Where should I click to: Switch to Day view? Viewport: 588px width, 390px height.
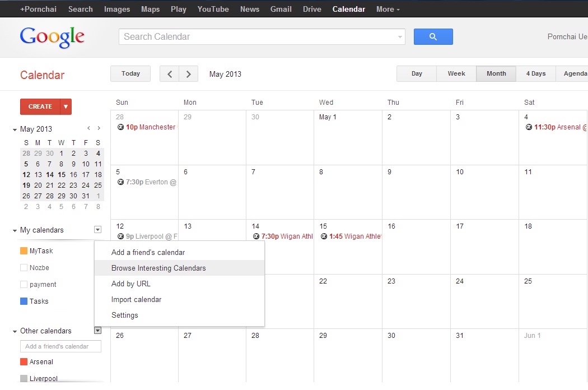[x=417, y=73]
